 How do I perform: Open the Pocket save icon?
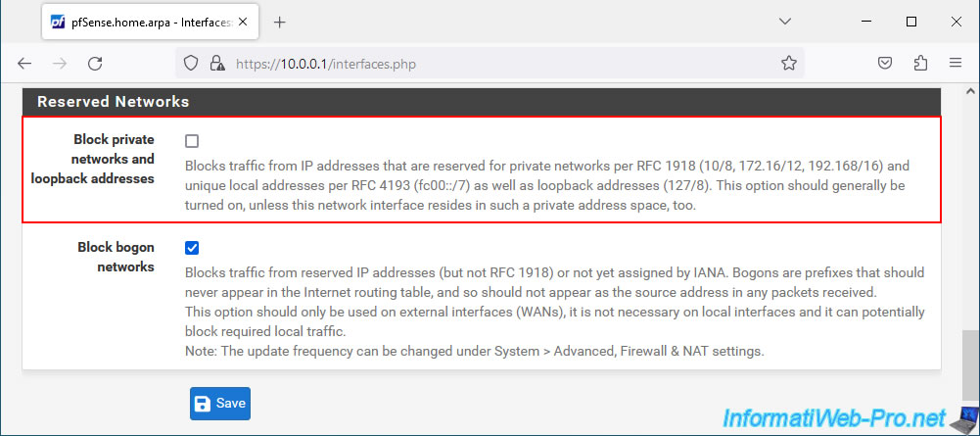click(884, 63)
